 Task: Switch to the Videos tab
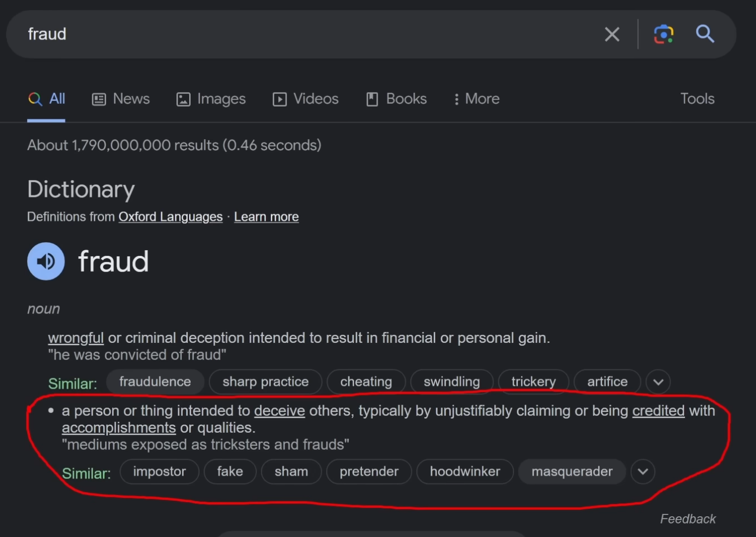(306, 99)
